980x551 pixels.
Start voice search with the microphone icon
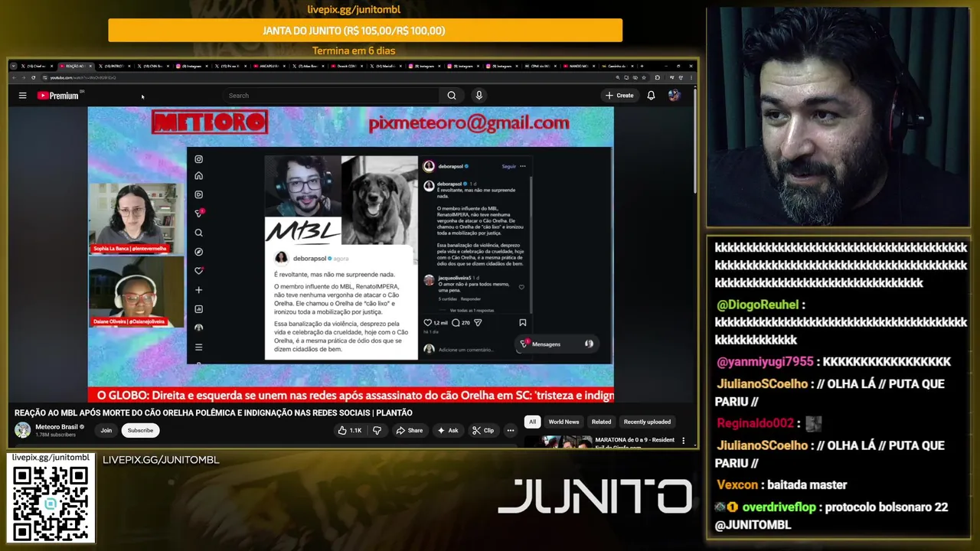pyautogui.click(x=479, y=96)
